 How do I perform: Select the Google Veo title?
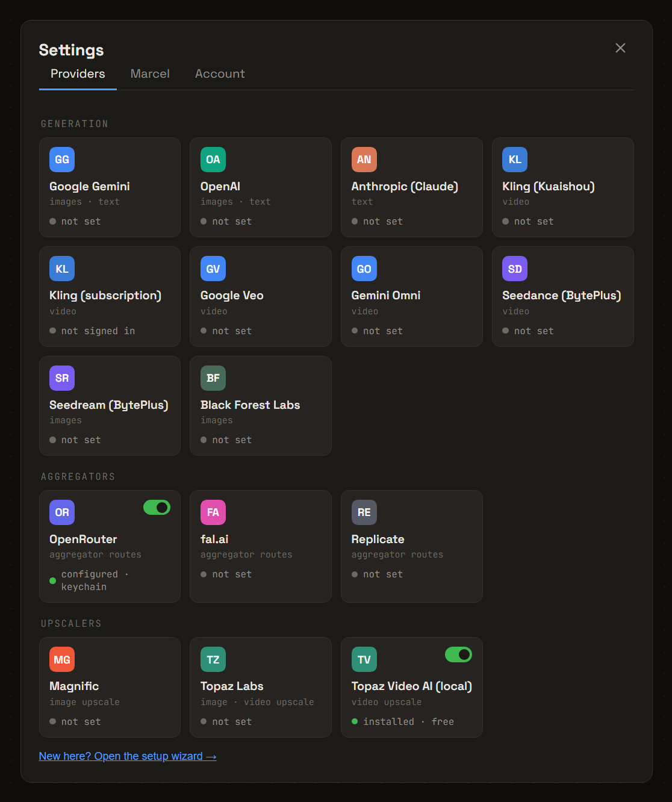pos(232,296)
